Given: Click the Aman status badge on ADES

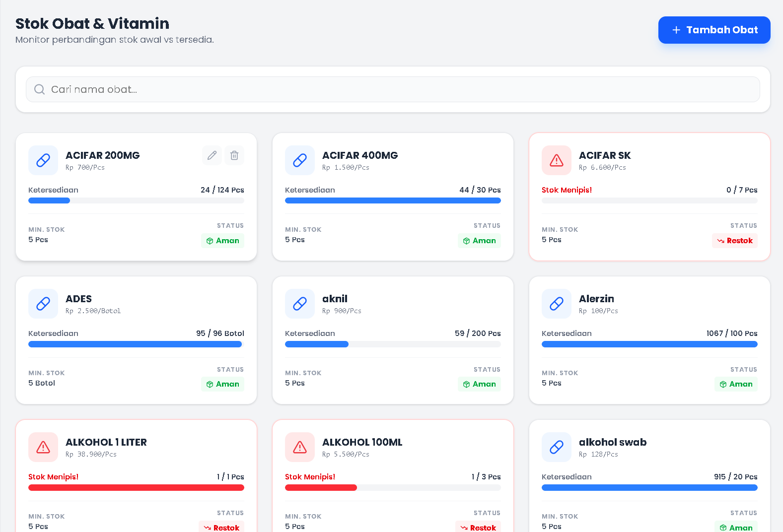Looking at the screenshot, I should (222, 384).
